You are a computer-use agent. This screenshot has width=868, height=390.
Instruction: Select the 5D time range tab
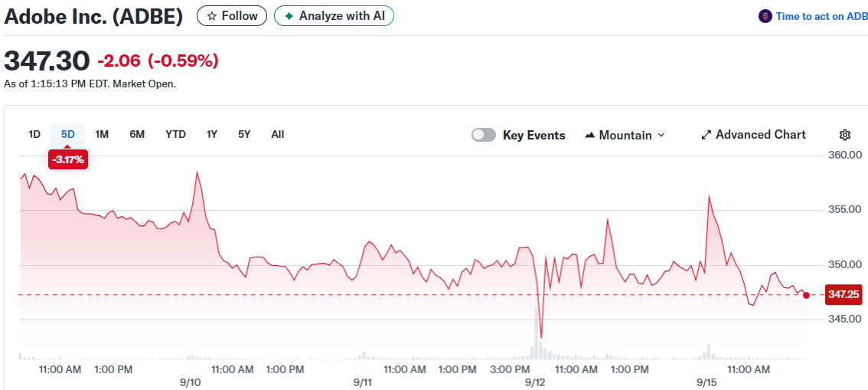(x=67, y=134)
